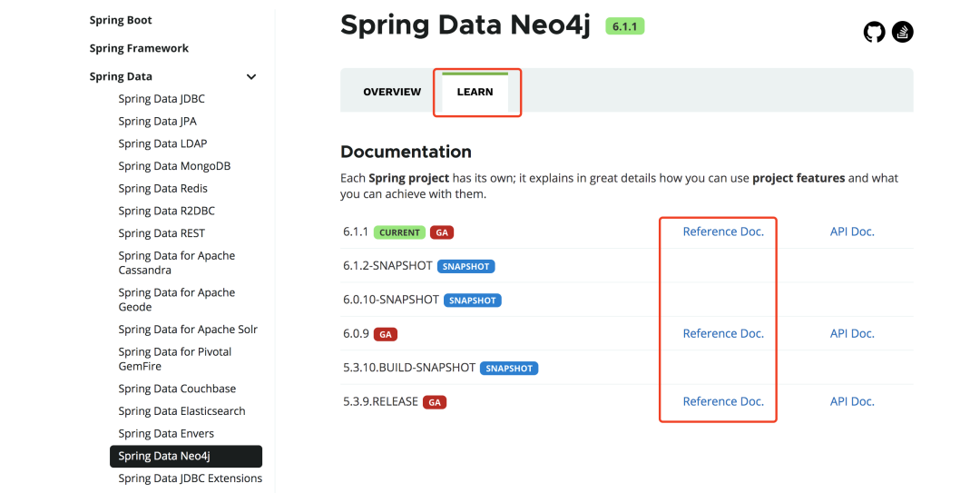
Task: Open Spring Data for Apache Geode
Action: coord(177,300)
